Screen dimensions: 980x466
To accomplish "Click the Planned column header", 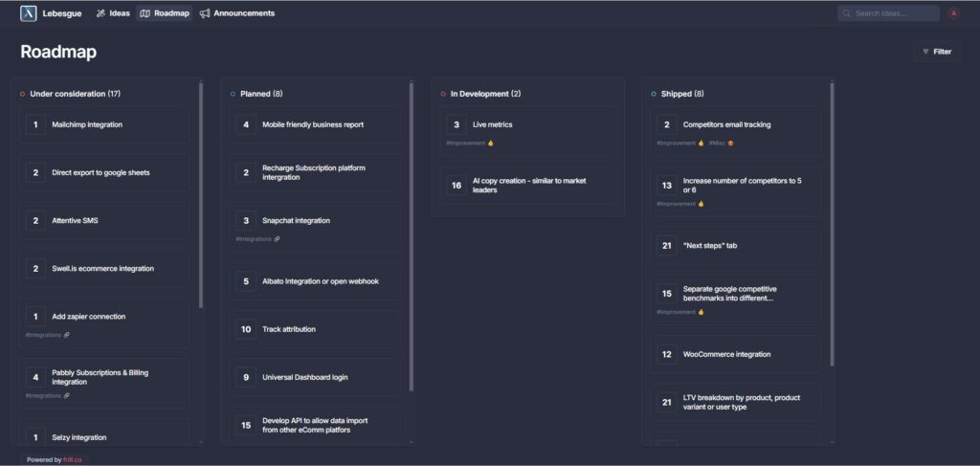I will [x=261, y=94].
